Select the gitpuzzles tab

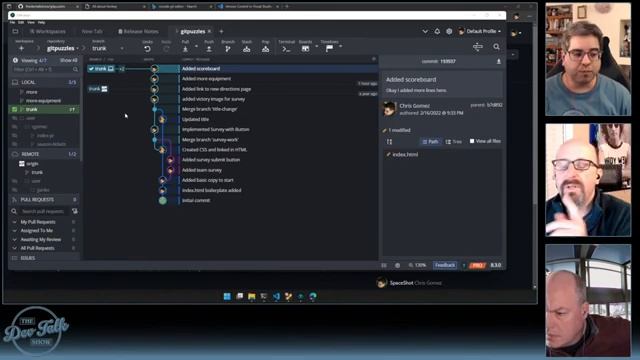tap(193, 31)
